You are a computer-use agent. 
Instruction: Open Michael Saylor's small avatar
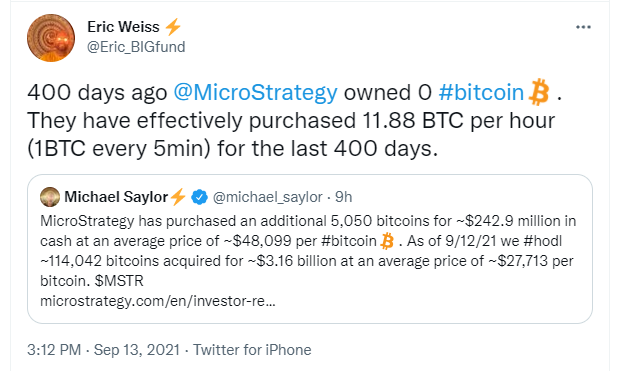click(x=50, y=197)
